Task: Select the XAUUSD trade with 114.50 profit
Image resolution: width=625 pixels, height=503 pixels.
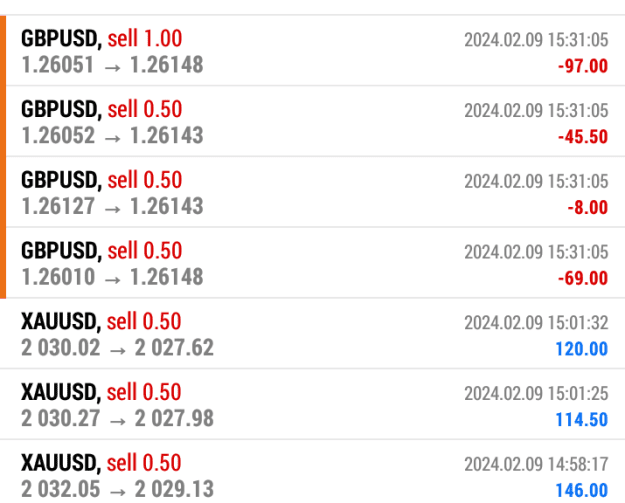Action: tap(312, 404)
